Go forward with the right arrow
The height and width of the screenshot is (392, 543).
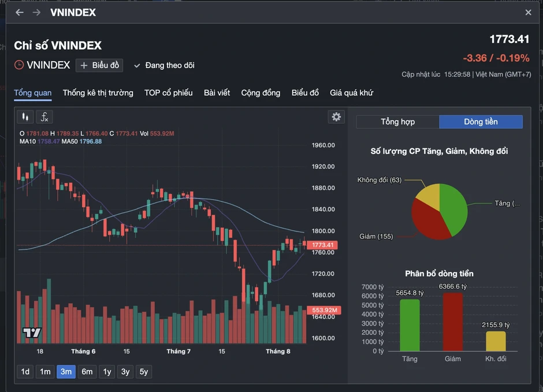[x=36, y=13]
